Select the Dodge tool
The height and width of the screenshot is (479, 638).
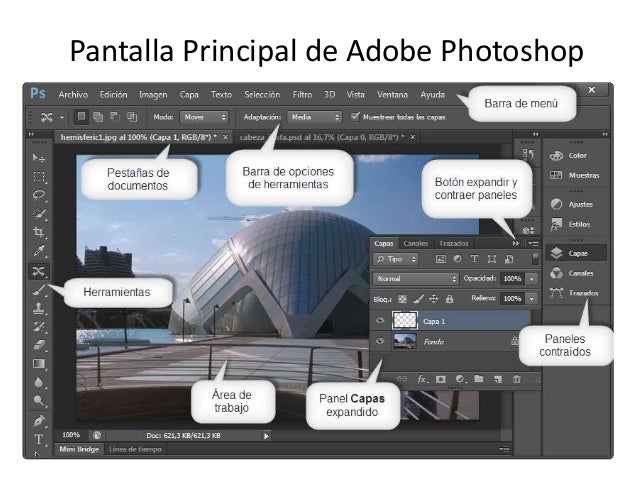(x=39, y=400)
